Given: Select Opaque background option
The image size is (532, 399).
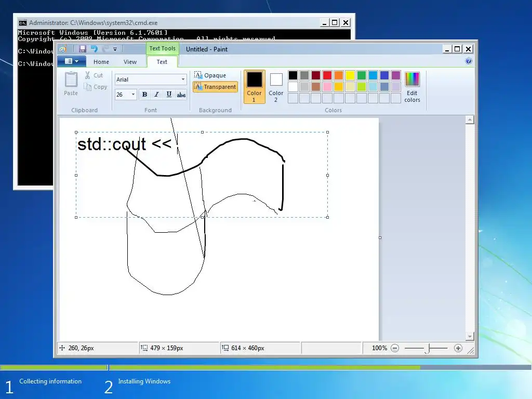Looking at the screenshot, I should [x=210, y=75].
